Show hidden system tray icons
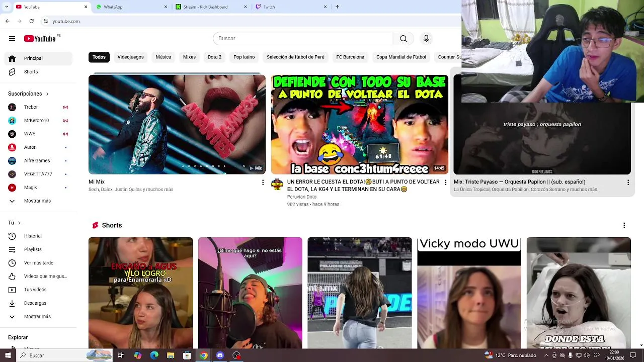 coord(547,355)
